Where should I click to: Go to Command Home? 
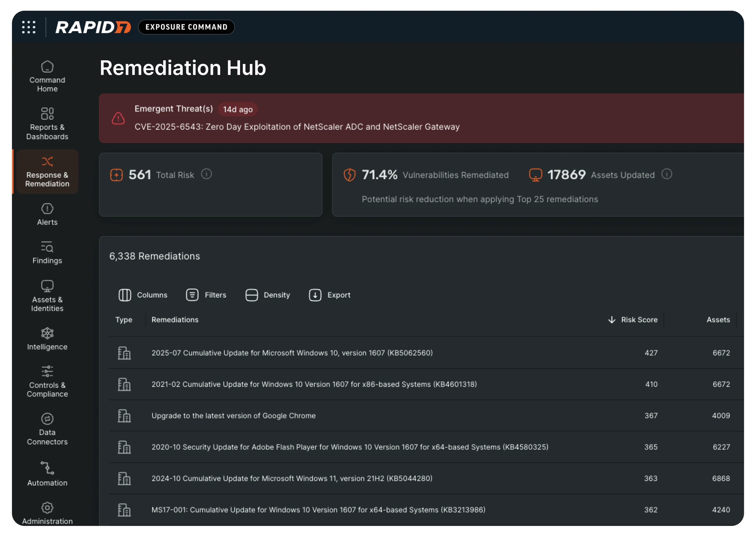pos(47,76)
